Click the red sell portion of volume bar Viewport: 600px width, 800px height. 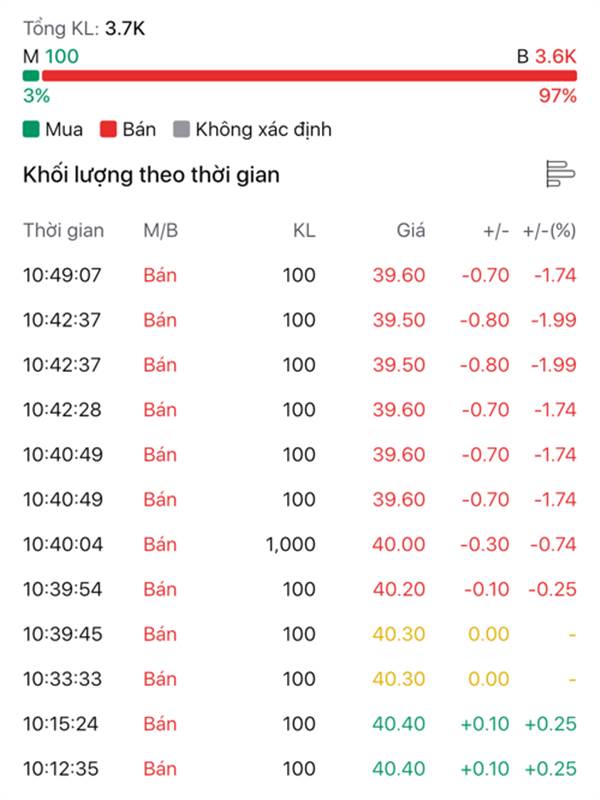[x=309, y=76]
